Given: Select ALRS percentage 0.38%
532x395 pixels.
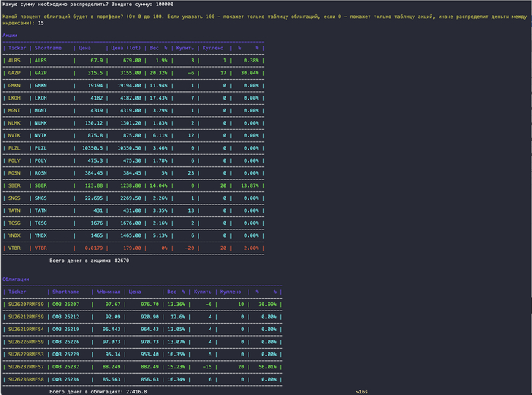Looking at the screenshot, I should 251,61.
